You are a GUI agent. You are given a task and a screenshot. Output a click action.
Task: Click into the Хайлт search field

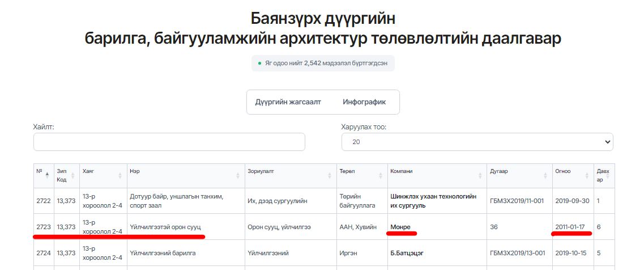pyautogui.click(x=169, y=142)
